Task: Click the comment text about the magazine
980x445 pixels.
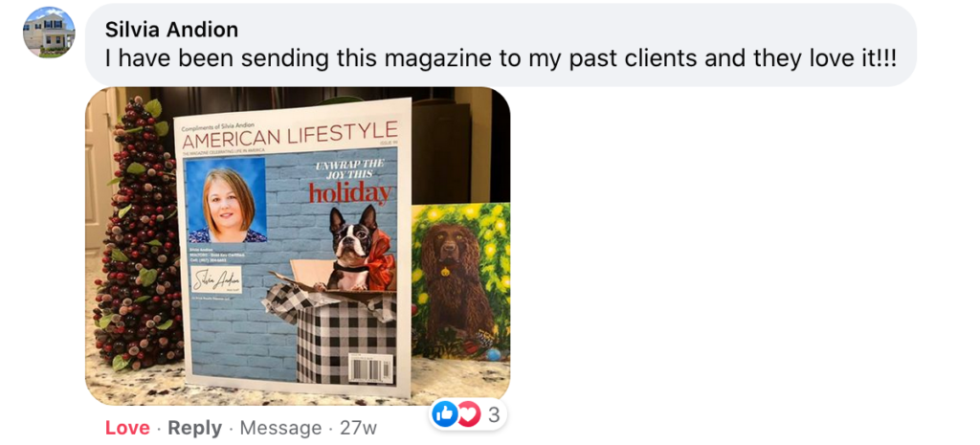Action: point(501,58)
